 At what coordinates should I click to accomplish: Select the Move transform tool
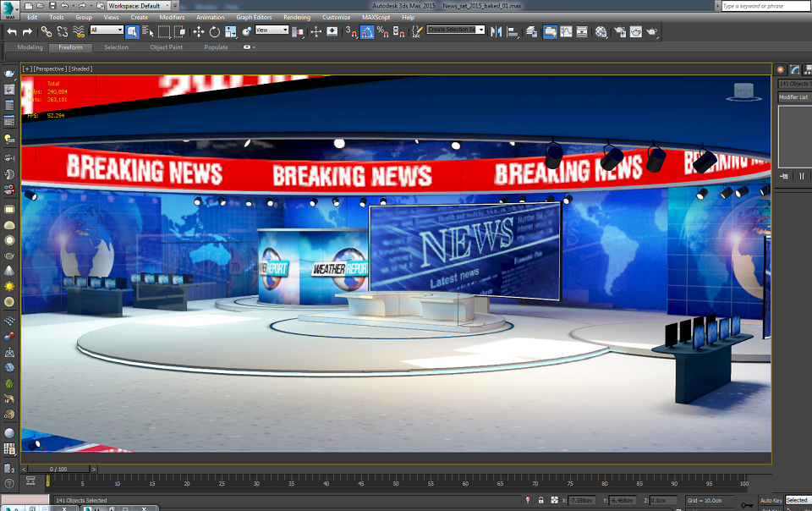[x=198, y=32]
